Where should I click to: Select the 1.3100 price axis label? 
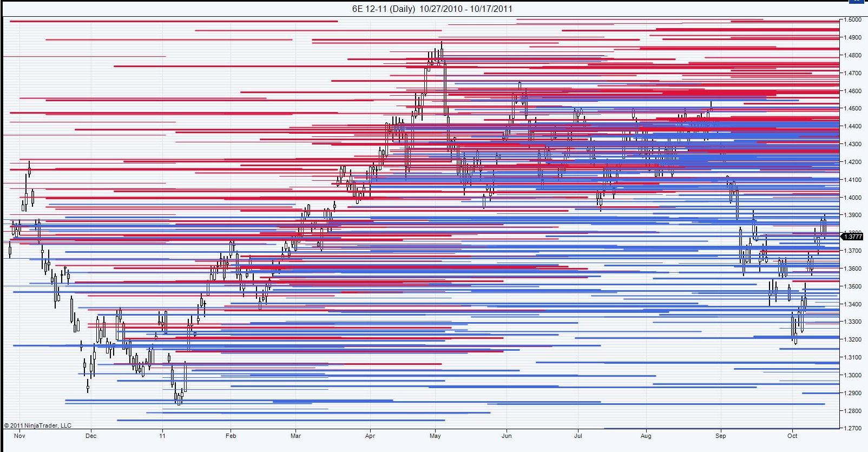(x=853, y=358)
